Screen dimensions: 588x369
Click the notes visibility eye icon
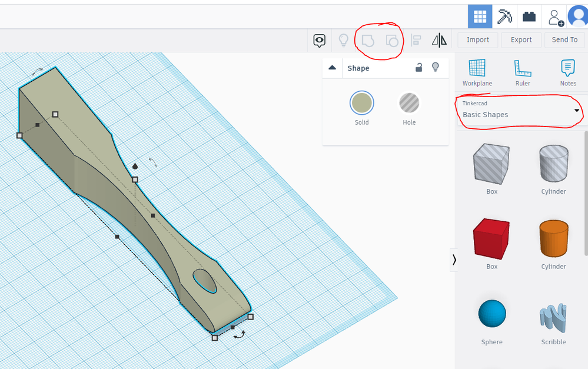(319, 40)
